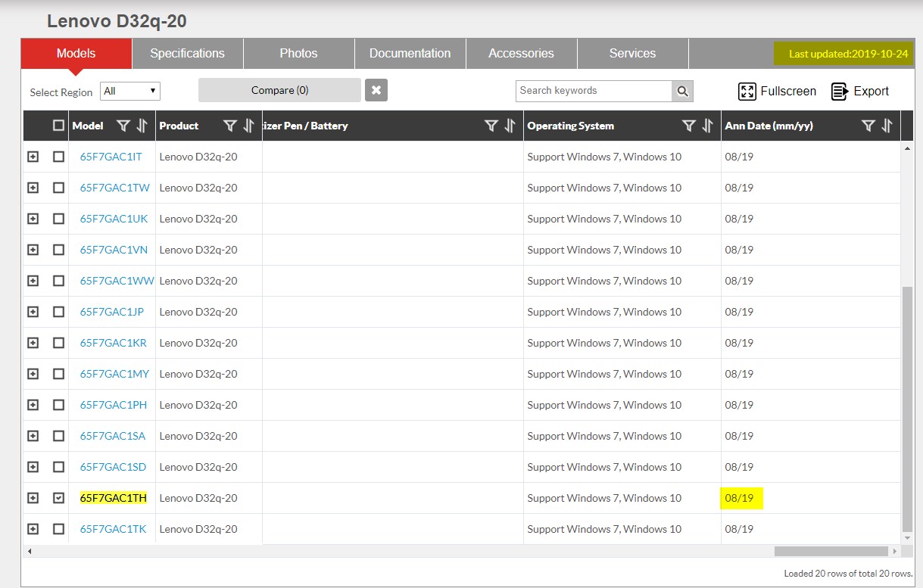
Task: Open model link 65F7GAC1JP
Action: 112,312
